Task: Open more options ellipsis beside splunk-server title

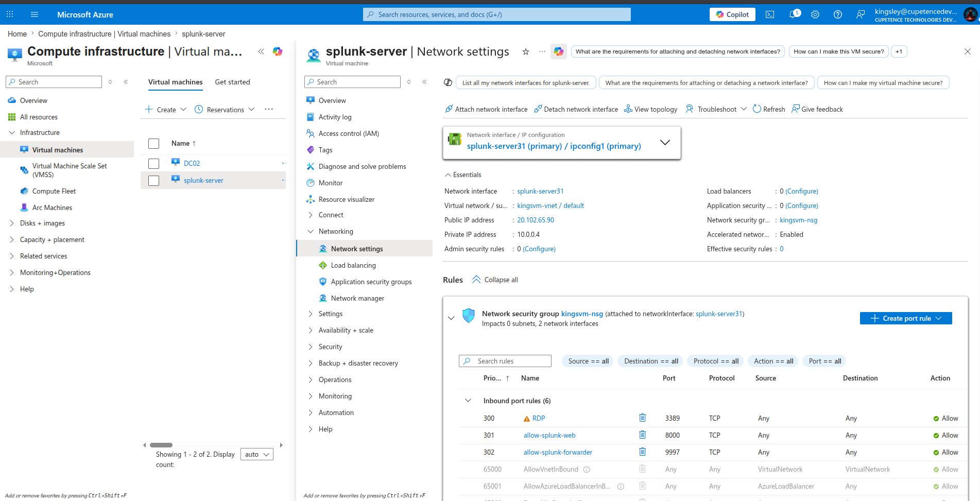Action: (542, 51)
